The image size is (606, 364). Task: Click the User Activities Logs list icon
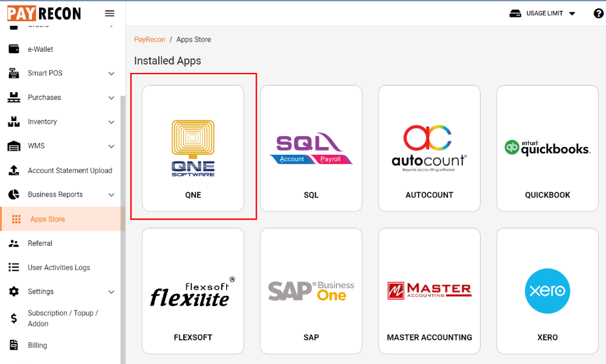(x=14, y=268)
